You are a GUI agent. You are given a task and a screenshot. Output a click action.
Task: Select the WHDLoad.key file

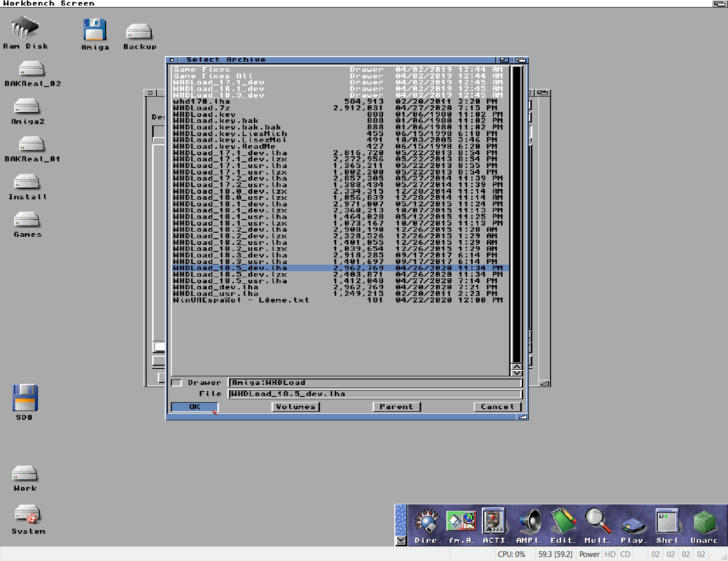coord(340,115)
